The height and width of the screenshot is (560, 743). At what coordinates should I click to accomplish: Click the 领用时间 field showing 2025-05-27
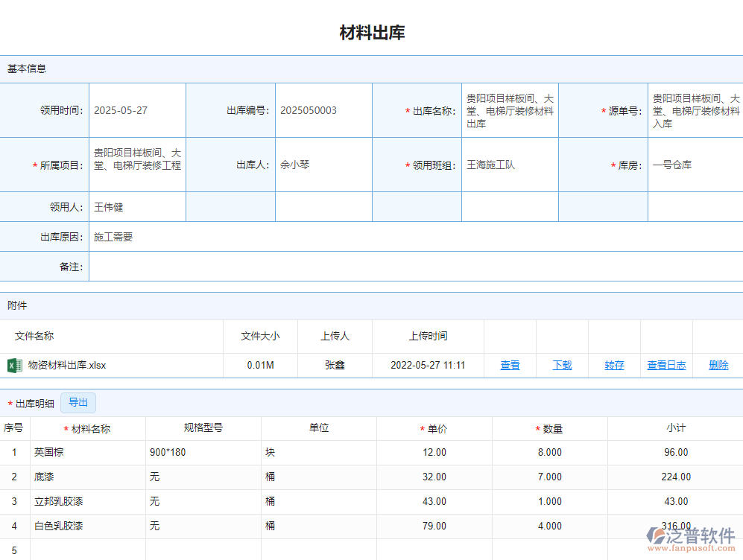137,110
